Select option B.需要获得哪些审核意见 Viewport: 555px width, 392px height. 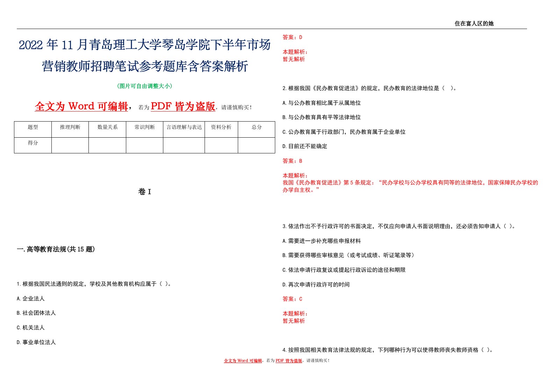349,255
